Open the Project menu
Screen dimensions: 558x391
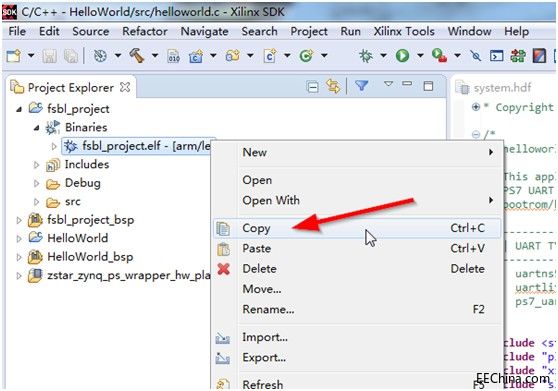tap(309, 32)
